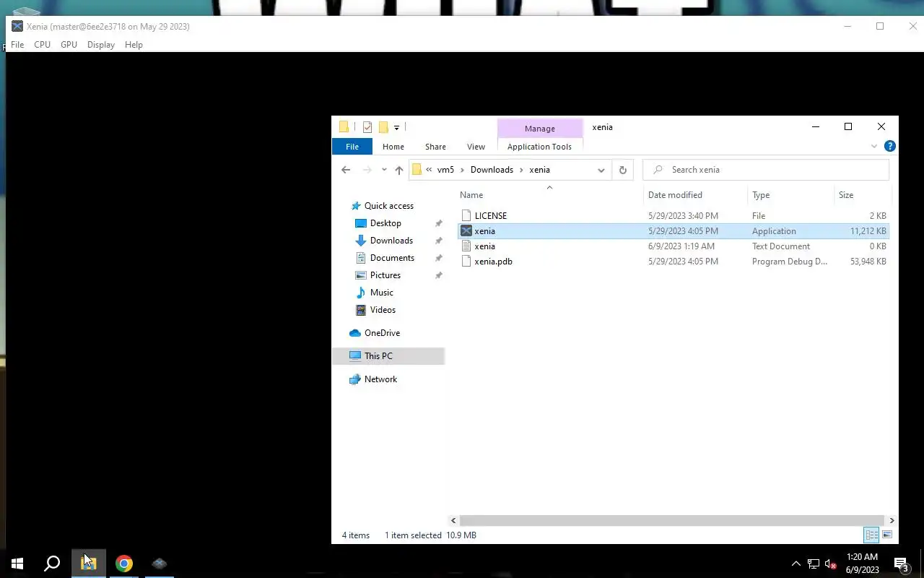Image resolution: width=924 pixels, height=578 pixels.
Task: Switch to the Home ribbon tab
Action: [393, 147]
